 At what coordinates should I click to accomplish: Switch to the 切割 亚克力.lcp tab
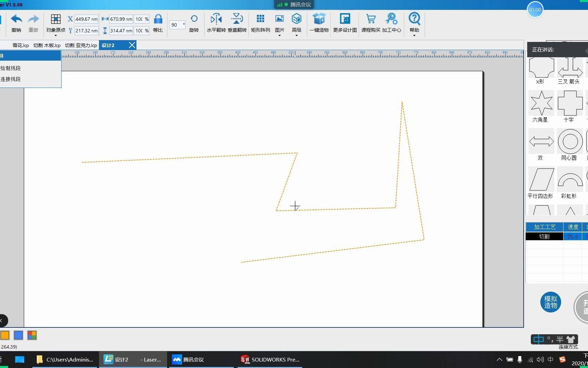click(81, 45)
